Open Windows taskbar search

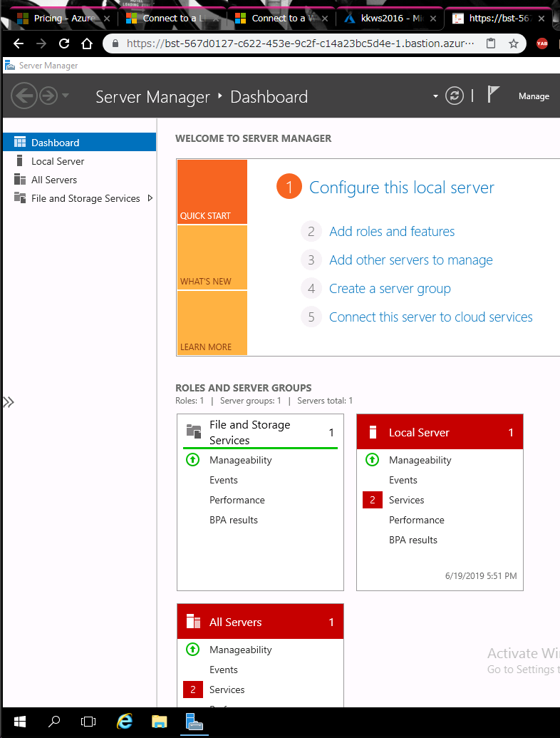click(x=55, y=722)
